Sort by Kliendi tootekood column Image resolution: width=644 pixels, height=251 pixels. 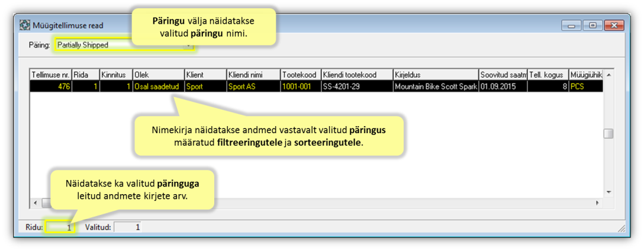tap(356, 75)
